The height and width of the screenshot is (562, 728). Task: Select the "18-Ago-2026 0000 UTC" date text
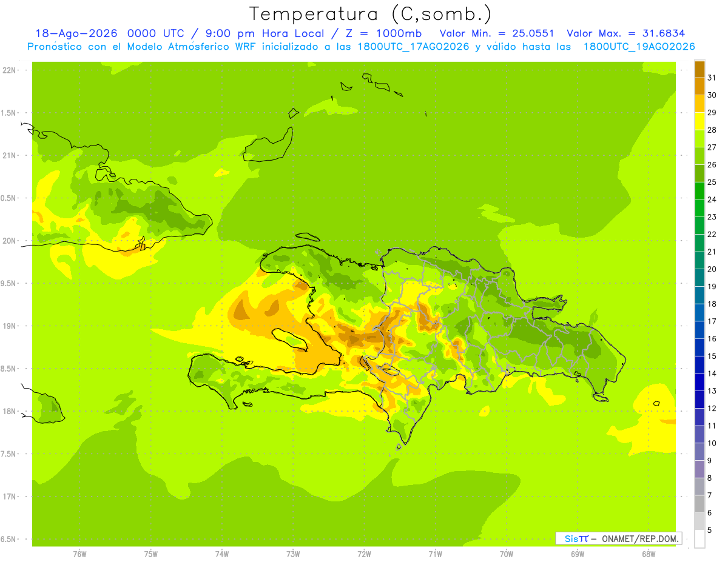point(109,33)
